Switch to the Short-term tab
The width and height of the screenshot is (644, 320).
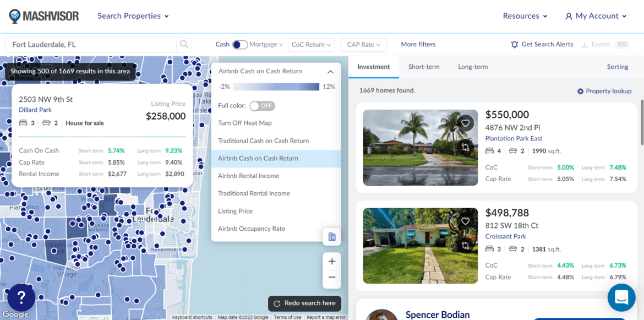coord(424,67)
